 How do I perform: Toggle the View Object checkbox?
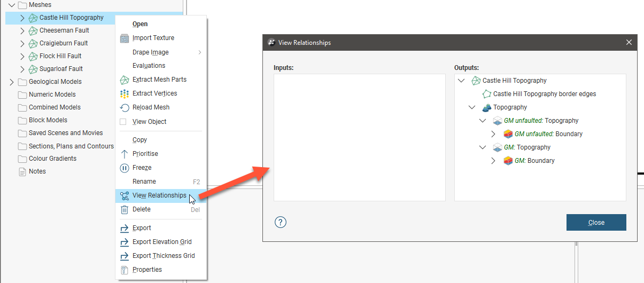click(123, 122)
